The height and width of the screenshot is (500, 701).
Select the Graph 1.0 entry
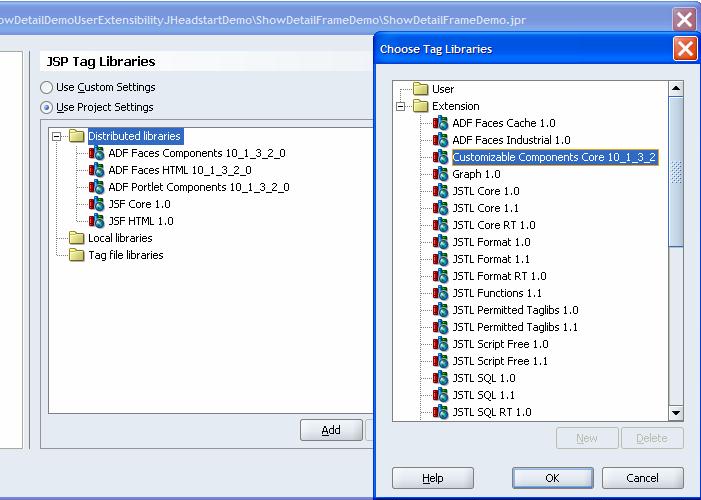(x=476, y=174)
